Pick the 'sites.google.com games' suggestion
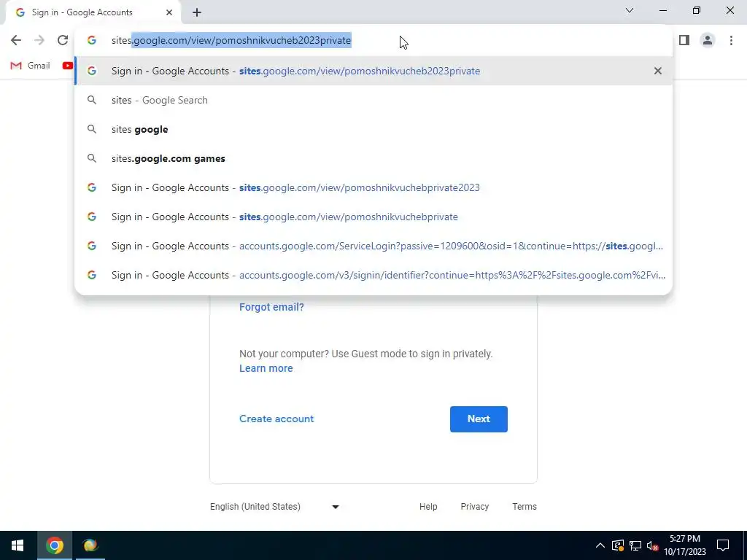Viewport: 747px width, 560px height. click(x=373, y=158)
